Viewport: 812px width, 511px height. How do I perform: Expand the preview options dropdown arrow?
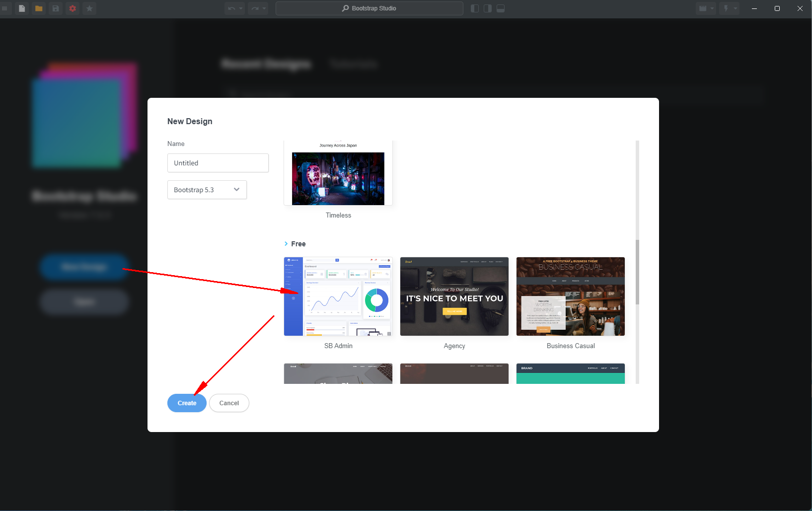(x=712, y=8)
